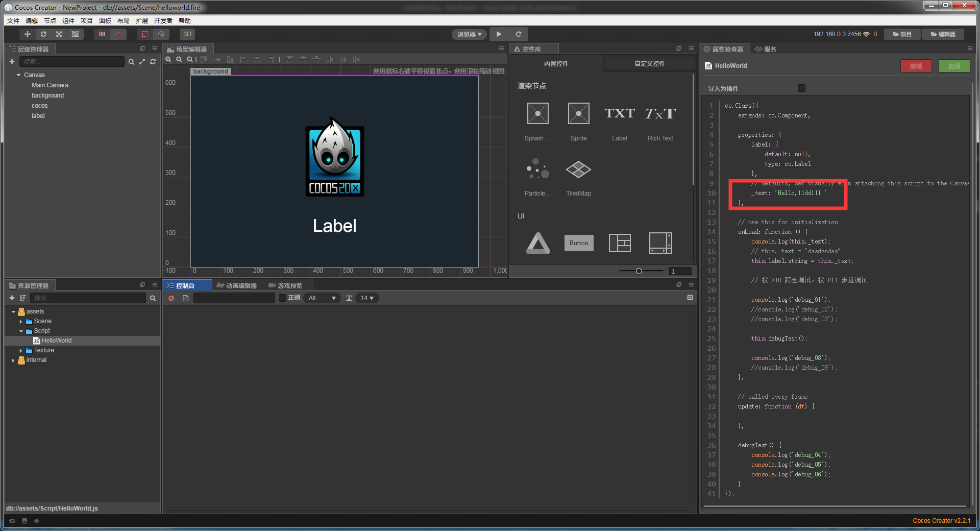Select the scale transform tool
980x531 pixels.
(x=59, y=34)
